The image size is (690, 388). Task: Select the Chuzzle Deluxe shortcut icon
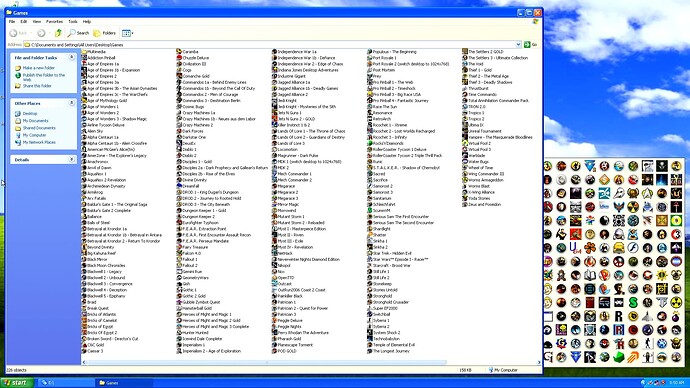click(x=179, y=58)
